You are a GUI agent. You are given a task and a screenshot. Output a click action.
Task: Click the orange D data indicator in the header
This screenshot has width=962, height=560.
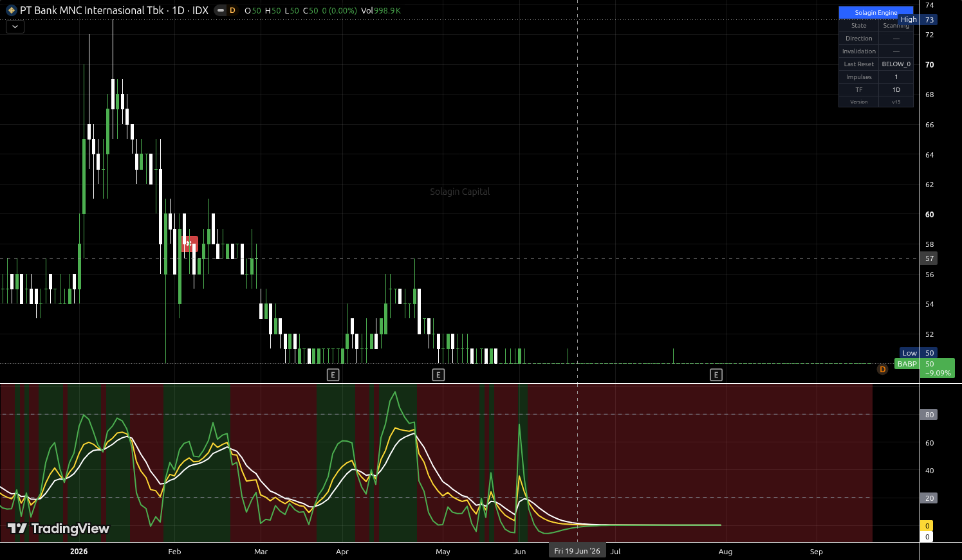coord(232,10)
